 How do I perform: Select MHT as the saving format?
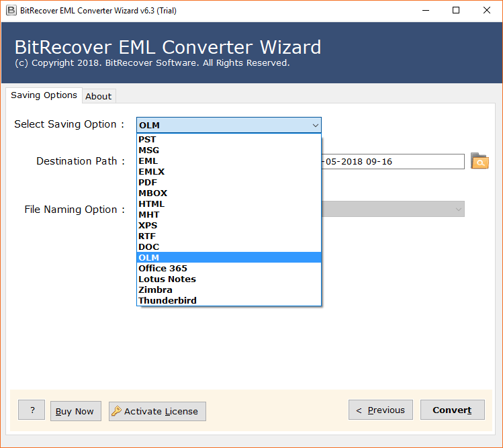pyautogui.click(x=229, y=215)
